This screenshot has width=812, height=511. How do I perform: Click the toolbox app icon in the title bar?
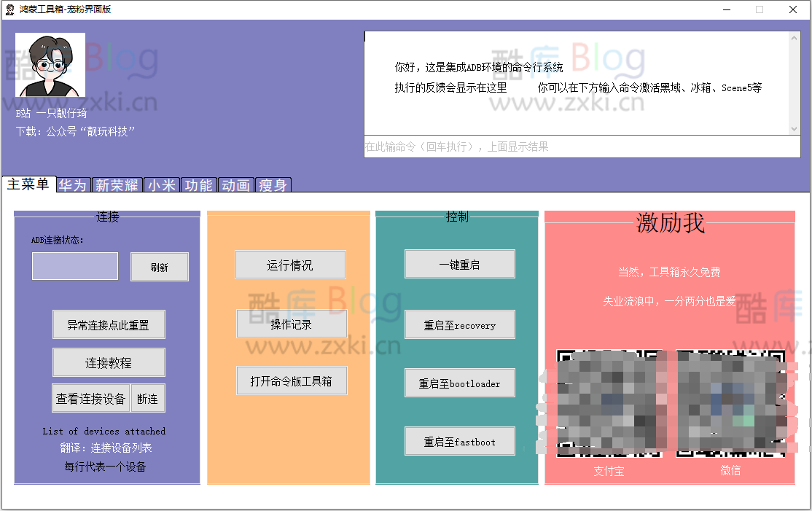[x=9, y=9]
